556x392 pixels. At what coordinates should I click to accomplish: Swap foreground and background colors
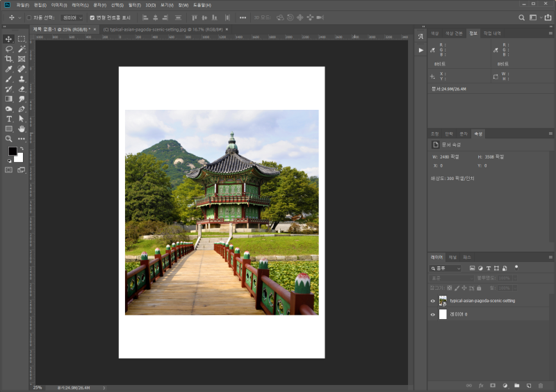pyautogui.click(x=22, y=148)
